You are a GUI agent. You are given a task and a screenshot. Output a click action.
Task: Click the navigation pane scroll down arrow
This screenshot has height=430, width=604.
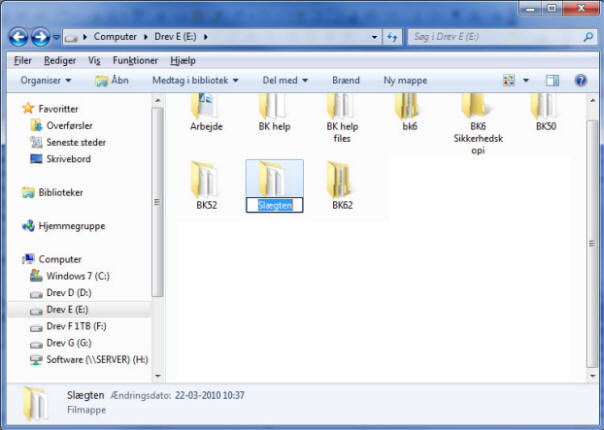pos(157,376)
